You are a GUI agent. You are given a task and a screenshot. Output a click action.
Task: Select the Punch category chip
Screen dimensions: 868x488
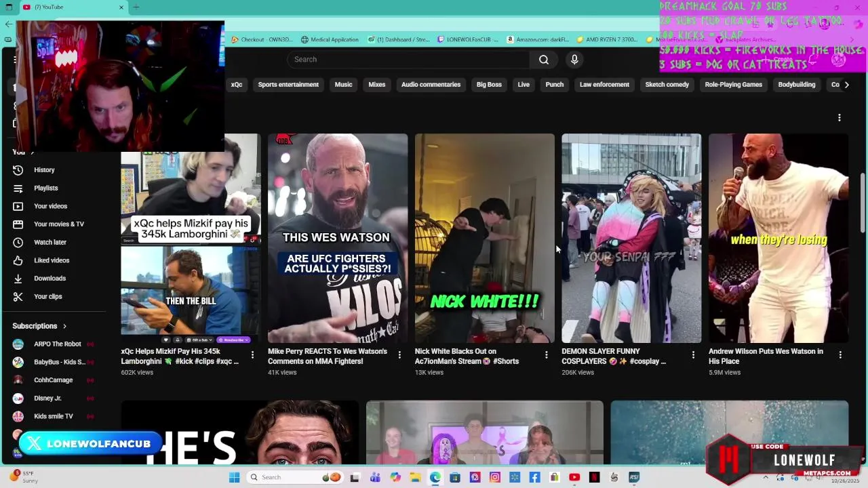click(555, 85)
